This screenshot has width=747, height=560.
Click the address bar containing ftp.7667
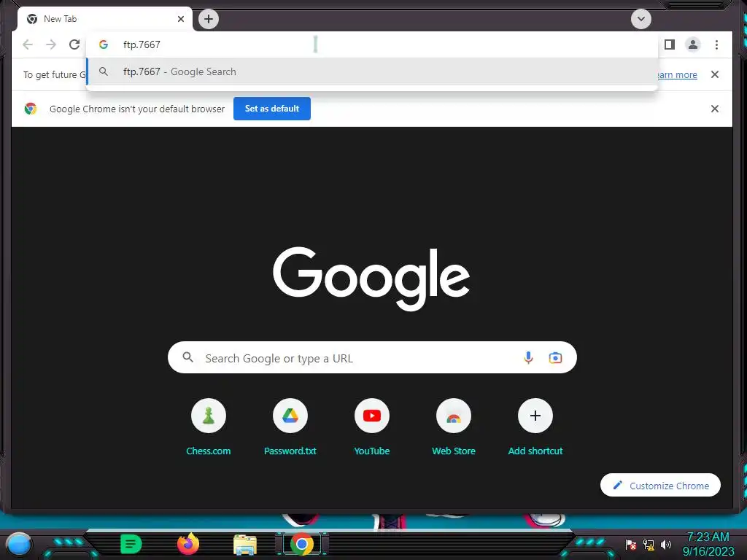click(x=371, y=44)
